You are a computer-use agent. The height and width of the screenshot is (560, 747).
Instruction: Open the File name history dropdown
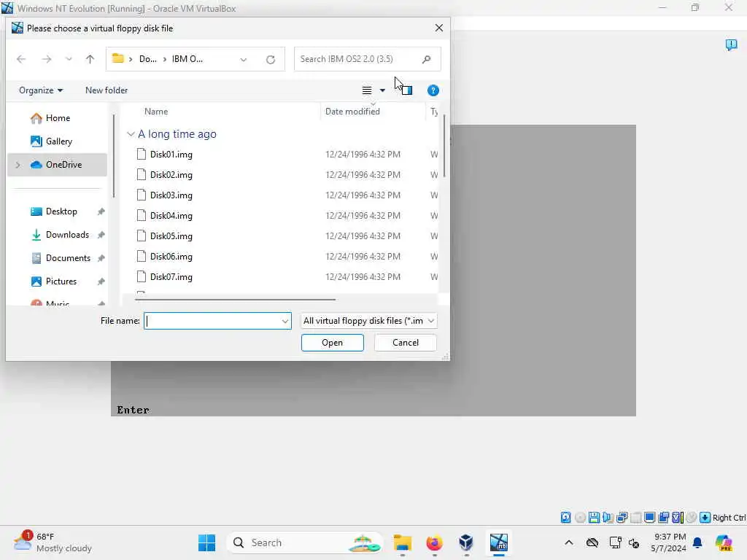pyautogui.click(x=285, y=321)
